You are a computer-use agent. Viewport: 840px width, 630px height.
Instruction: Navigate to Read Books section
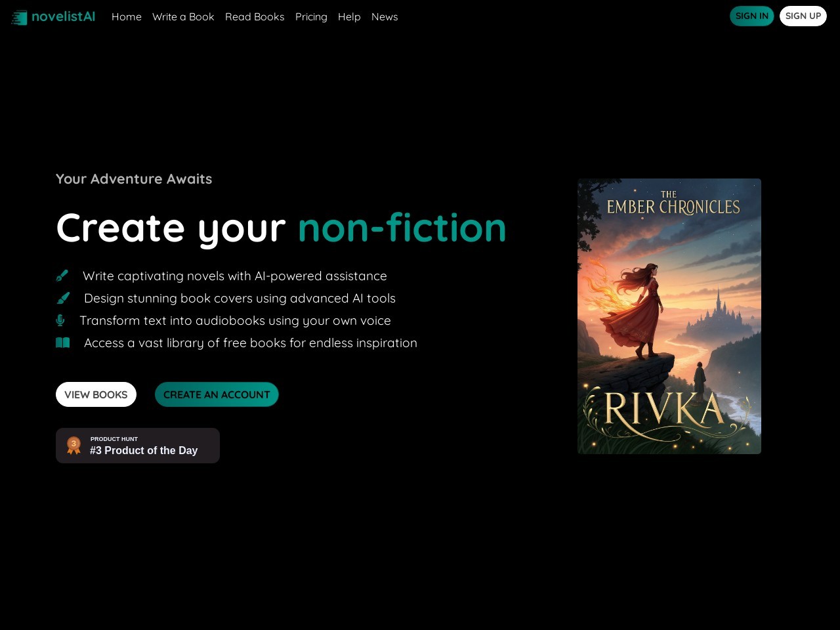tap(255, 16)
